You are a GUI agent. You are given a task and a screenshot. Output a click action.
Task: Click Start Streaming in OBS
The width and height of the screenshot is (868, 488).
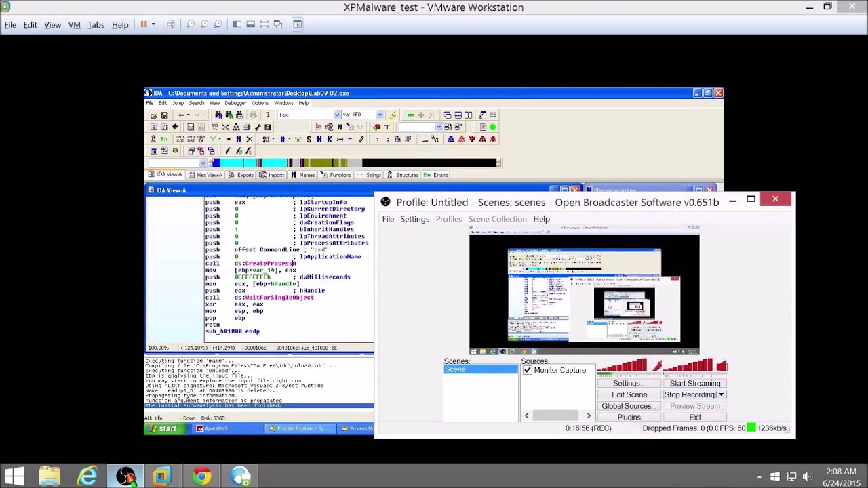click(x=695, y=384)
